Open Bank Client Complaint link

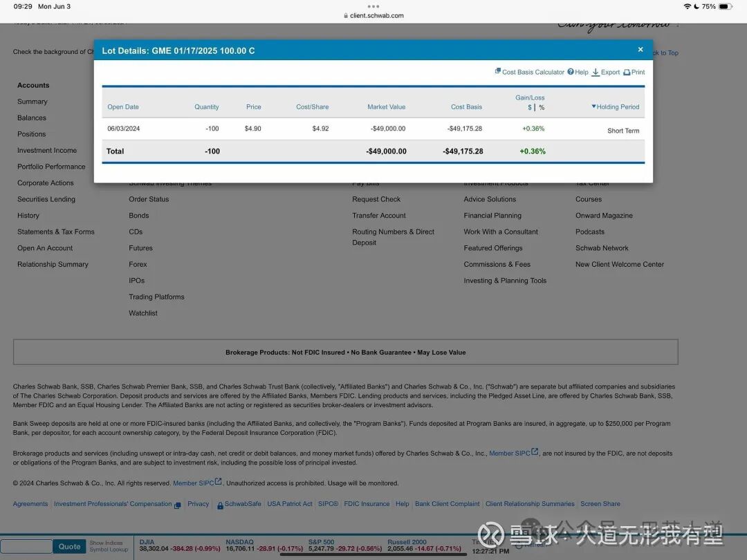448,504
